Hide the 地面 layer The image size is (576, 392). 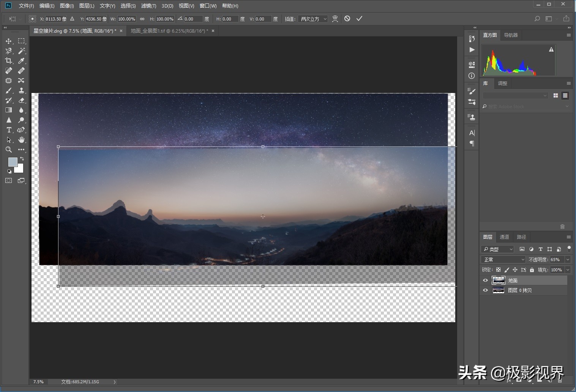pos(485,280)
